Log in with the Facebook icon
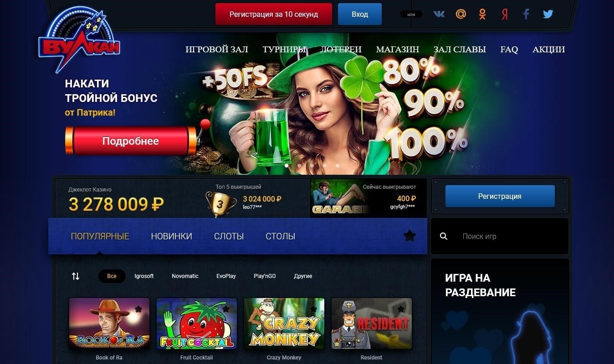 pyautogui.click(x=526, y=14)
